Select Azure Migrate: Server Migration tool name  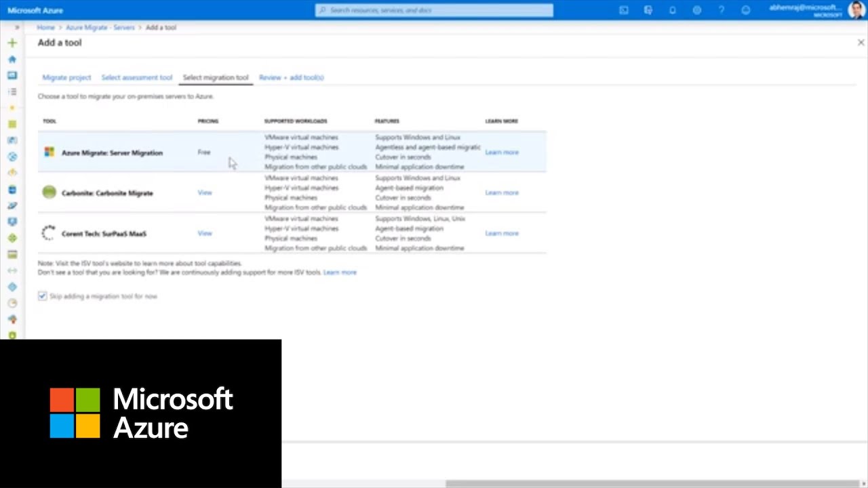click(x=112, y=152)
